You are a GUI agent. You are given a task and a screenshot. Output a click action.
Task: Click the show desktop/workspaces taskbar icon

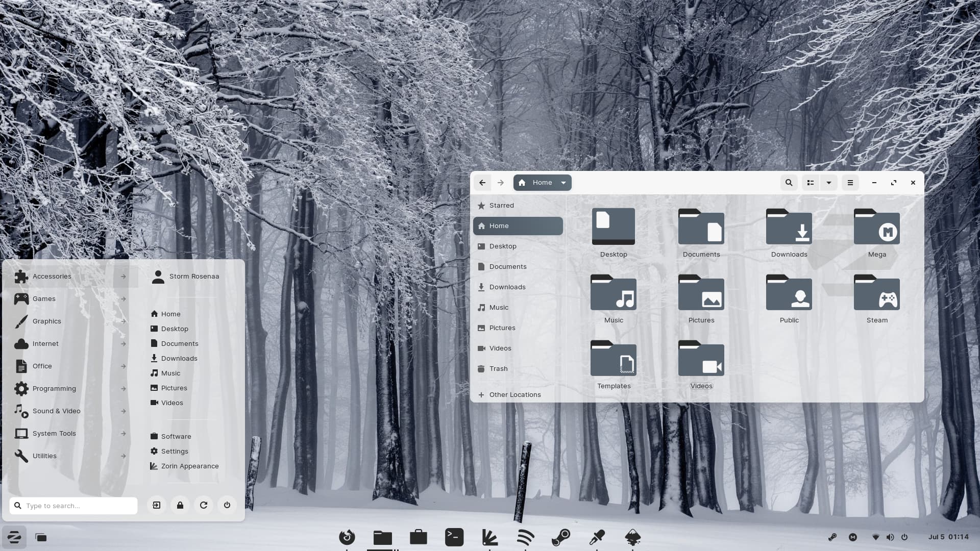coord(41,537)
